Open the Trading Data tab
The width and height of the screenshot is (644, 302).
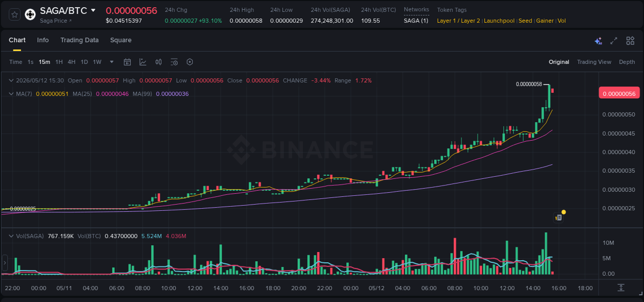pos(79,40)
